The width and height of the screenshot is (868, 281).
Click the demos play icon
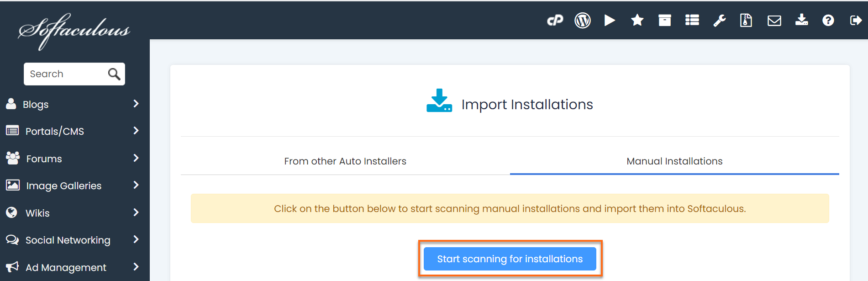[x=610, y=21]
